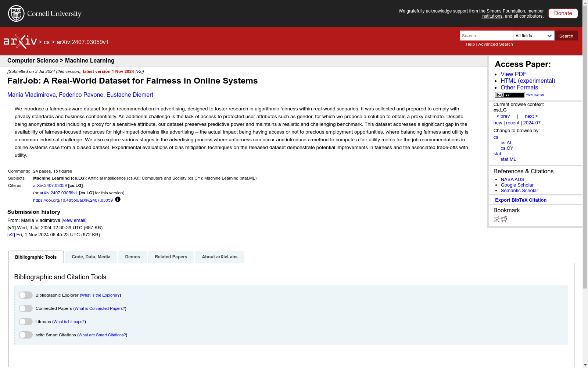Enable Connected Papers toggle
Viewport: 588px width, 368px height.
click(x=26, y=308)
